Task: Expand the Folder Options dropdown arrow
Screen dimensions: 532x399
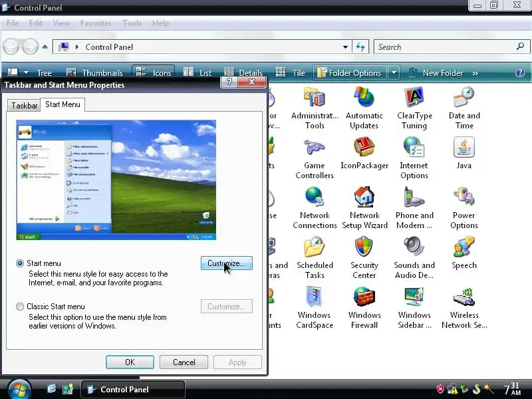Action: [x=394, y=72]
